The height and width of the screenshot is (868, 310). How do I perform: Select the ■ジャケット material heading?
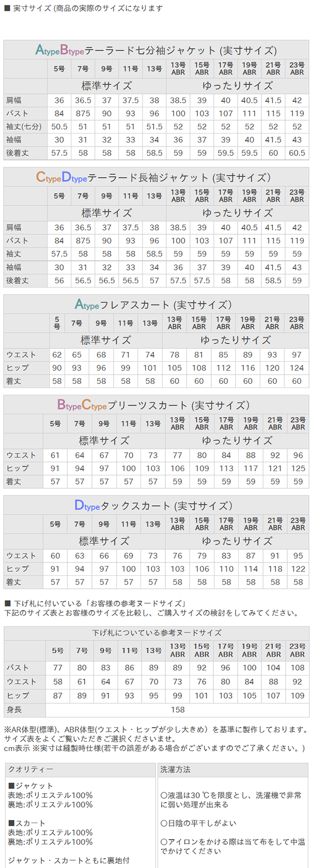tap(30, 786)
